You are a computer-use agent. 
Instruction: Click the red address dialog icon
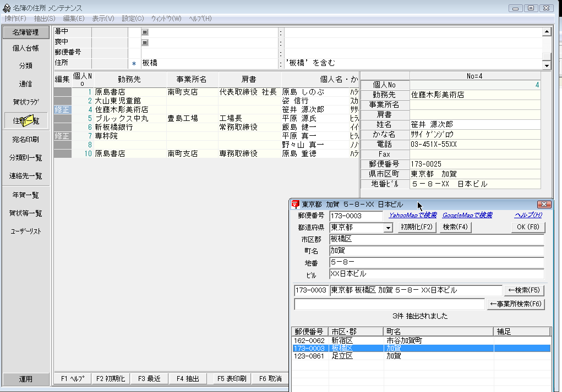(x=295, y=205)
